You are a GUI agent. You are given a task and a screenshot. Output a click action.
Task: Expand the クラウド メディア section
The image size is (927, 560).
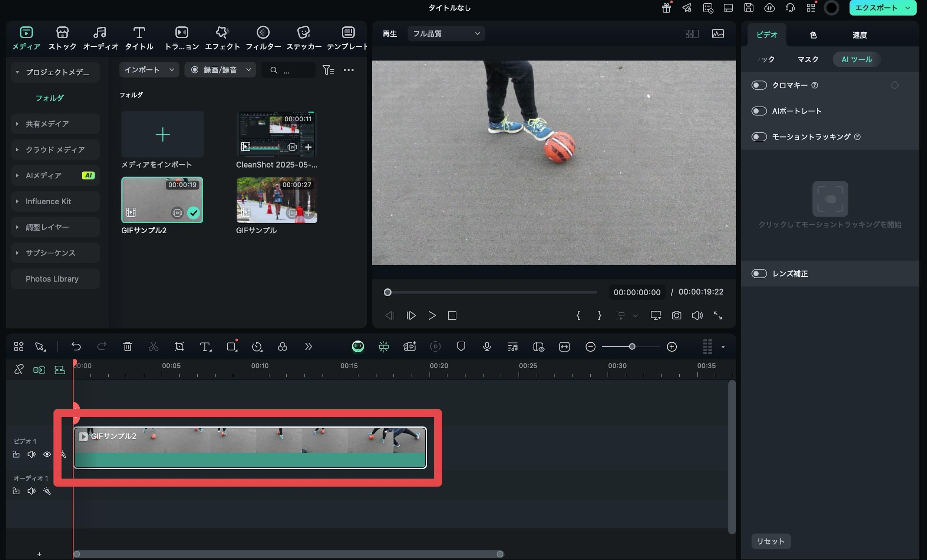click(17, 150)
